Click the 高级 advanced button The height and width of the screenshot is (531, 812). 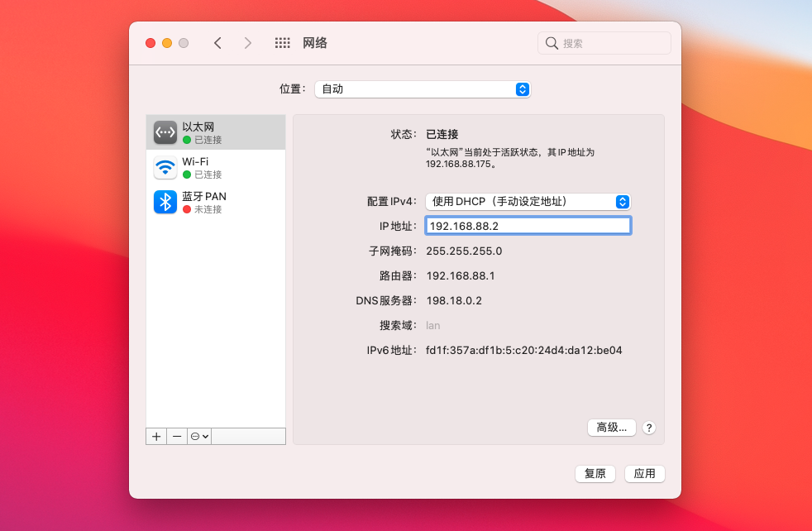[x=612, y=428]
